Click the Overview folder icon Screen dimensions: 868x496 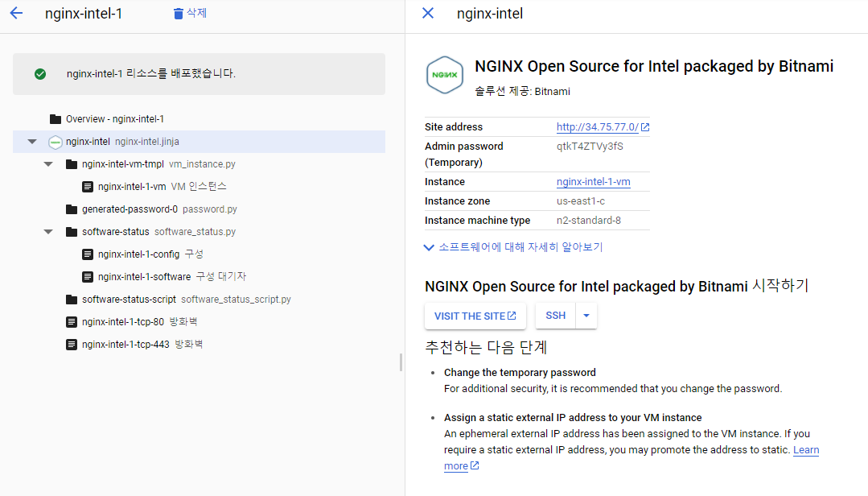56,119
